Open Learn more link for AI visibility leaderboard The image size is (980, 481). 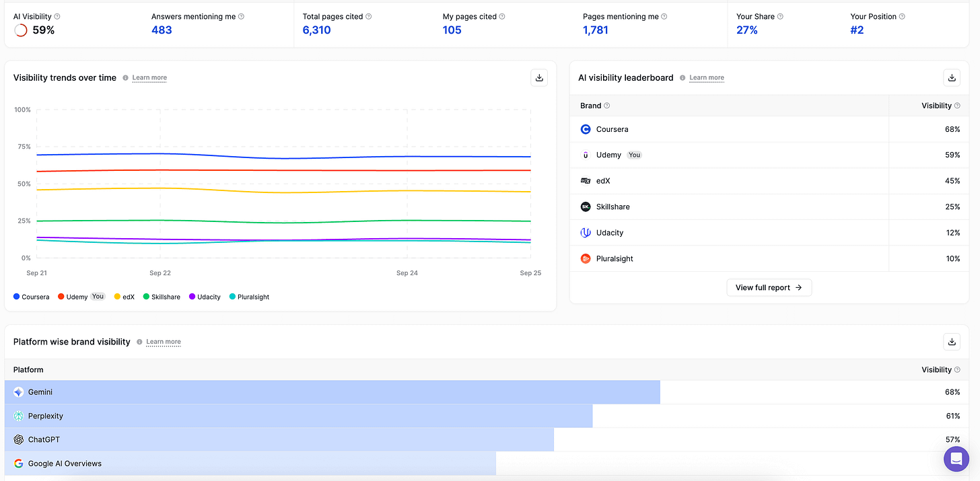[x=707, y=78]
